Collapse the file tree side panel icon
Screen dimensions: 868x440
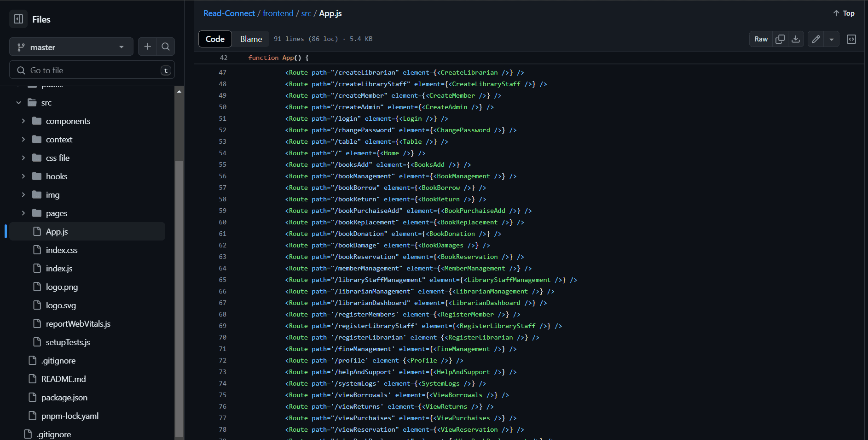click(18, 19)
